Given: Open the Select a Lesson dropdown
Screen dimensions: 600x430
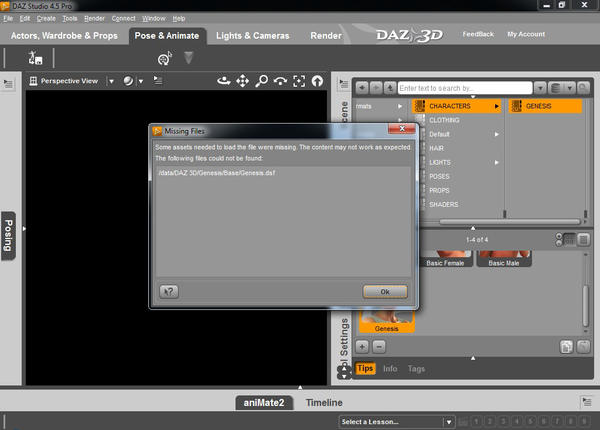Looking at the screenshot, I should coord(449,422).
